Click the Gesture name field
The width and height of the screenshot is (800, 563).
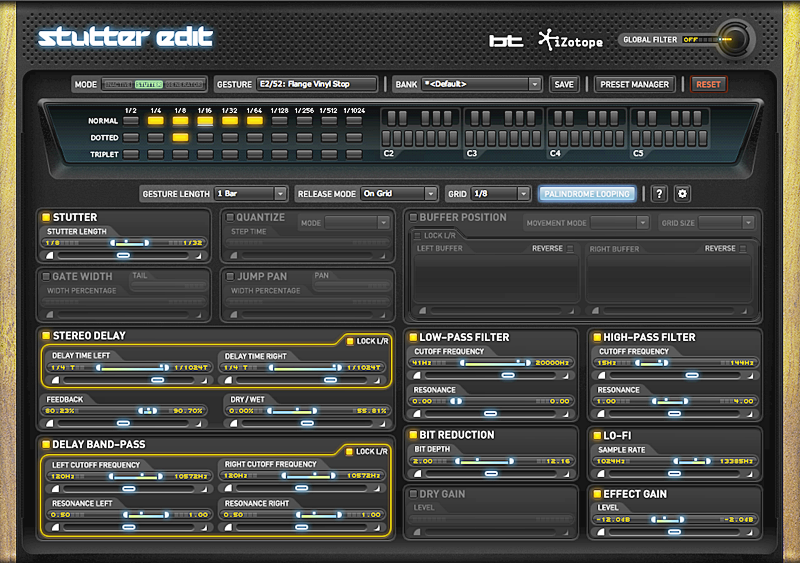316,84
